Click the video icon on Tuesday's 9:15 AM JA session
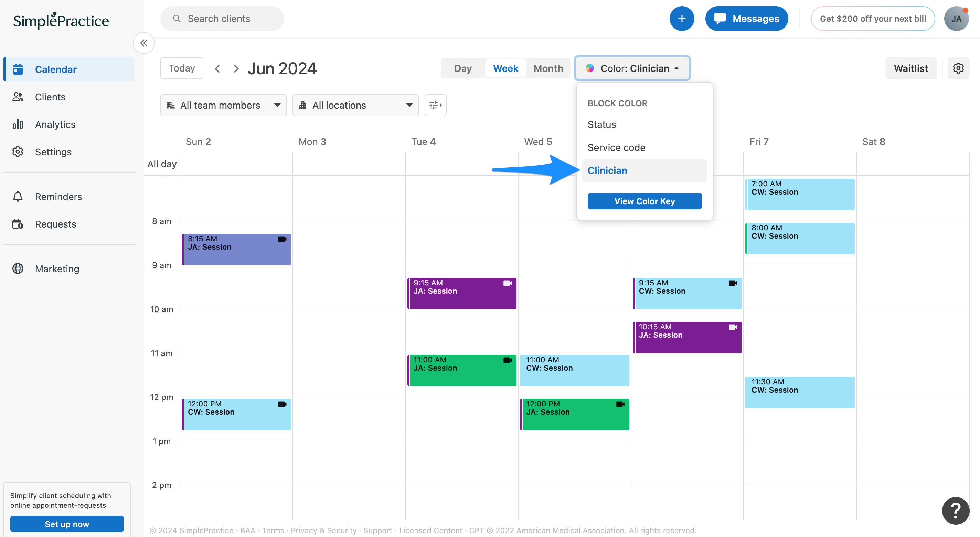This screenshot has height=537, width=980. (508, 283)
